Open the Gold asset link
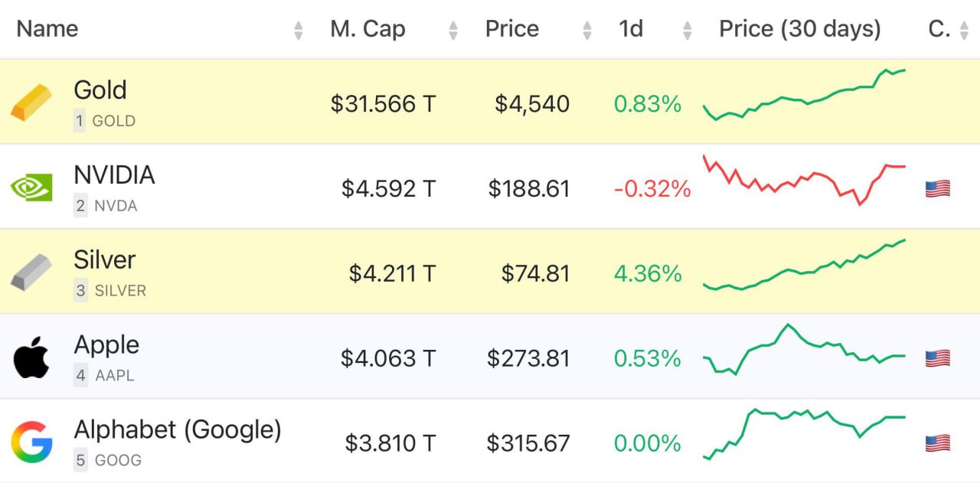980x483 pixels. tap(100, 90)
